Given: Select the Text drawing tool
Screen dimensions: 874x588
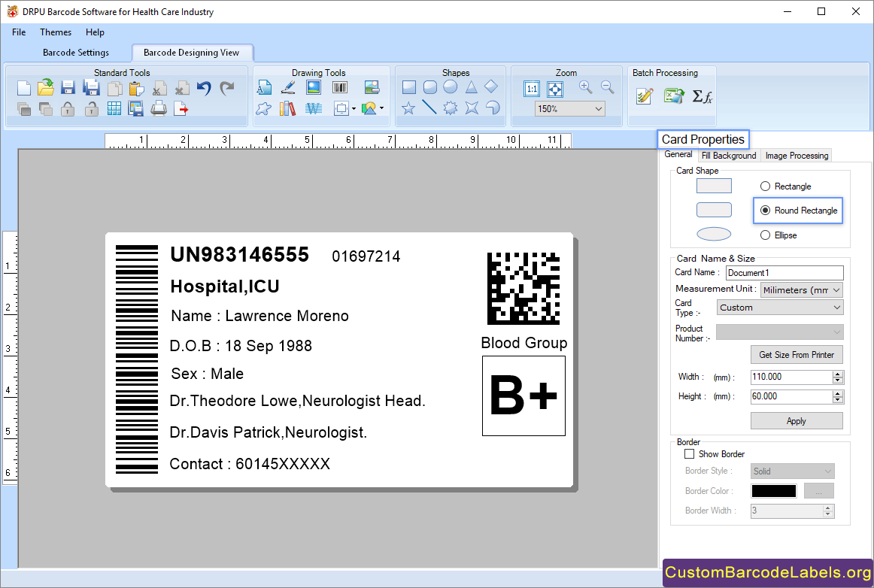Looking at the screenshot, I should coord(264,87).
